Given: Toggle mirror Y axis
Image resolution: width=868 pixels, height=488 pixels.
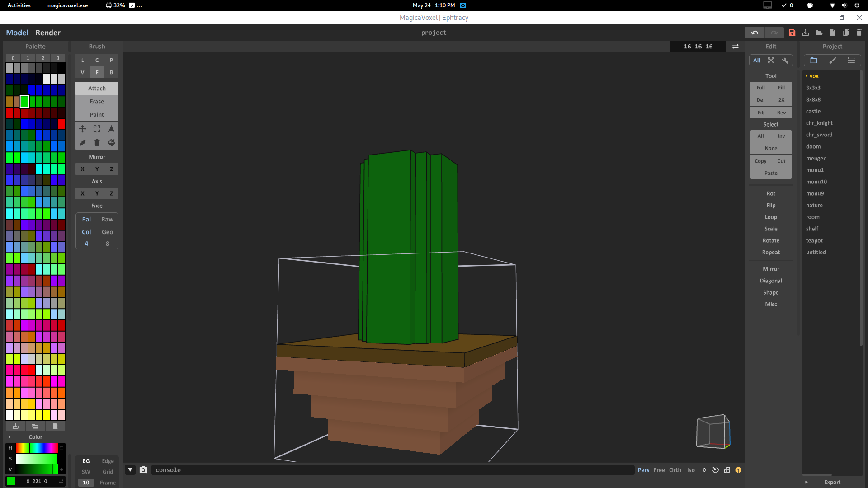Looking at the screenshot, I should [x=97, y=169].
